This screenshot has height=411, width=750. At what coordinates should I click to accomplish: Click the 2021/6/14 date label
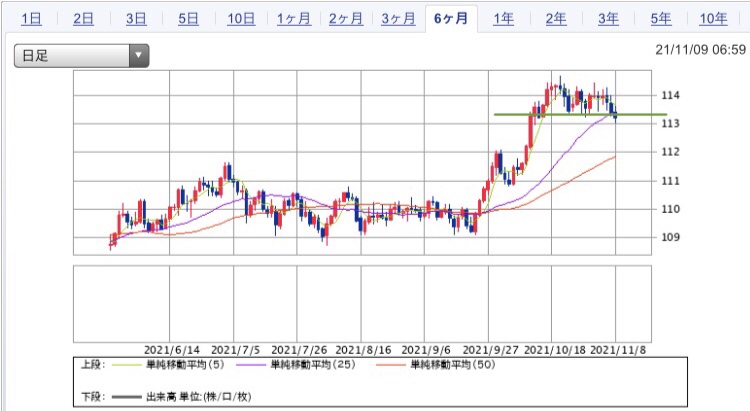coord(172,350)
